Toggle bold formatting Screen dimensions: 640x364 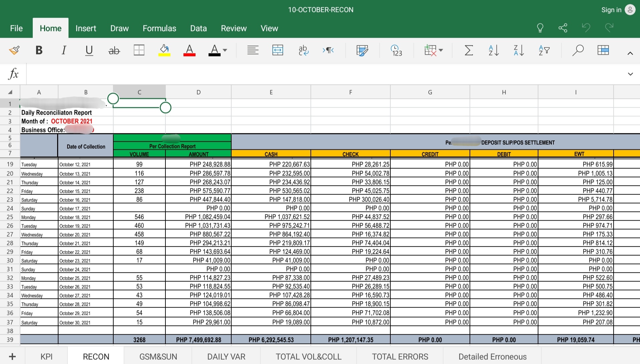coord(39,50)
